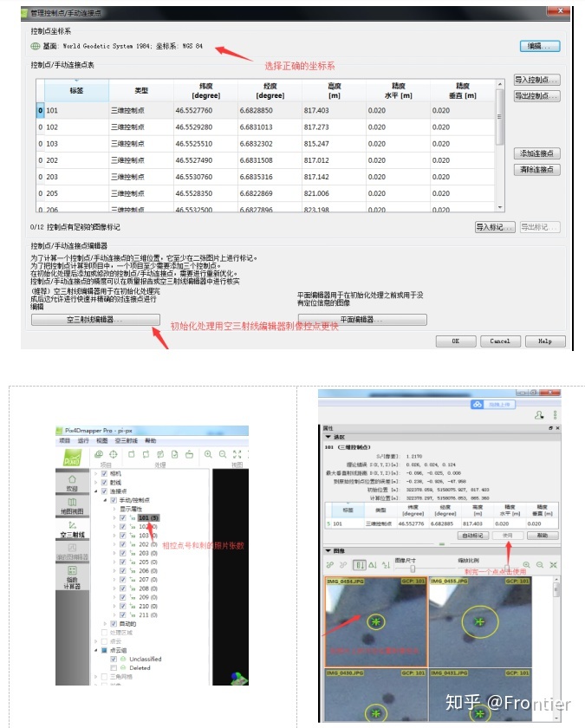
Task: Expand the 射线 node in the layer tree
Action: point(96,483)
